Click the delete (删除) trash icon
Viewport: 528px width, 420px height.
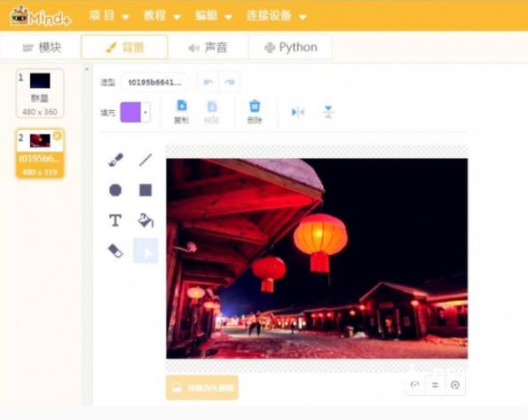pyautogui.click(x=255, y=112)
